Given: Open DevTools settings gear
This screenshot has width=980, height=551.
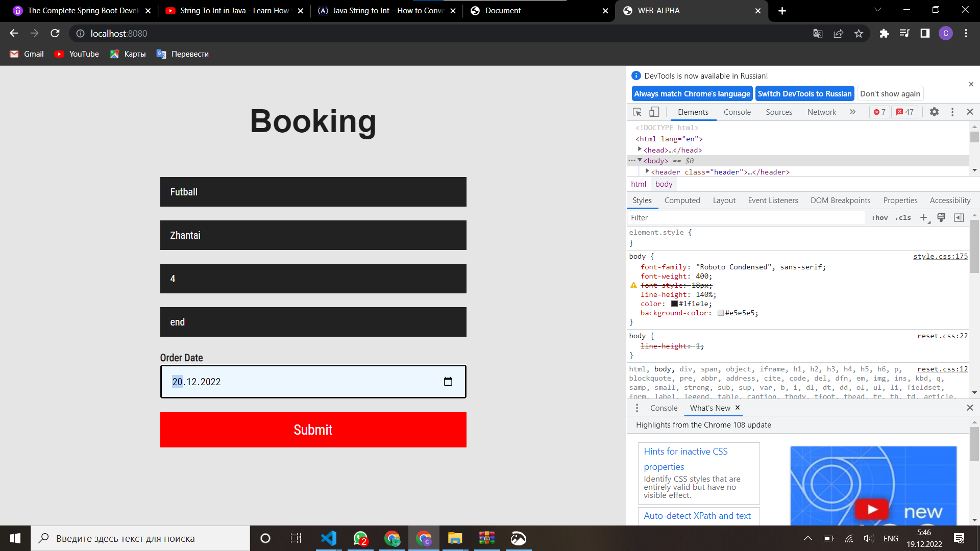Looking at the screenshot, I should 934,112.
